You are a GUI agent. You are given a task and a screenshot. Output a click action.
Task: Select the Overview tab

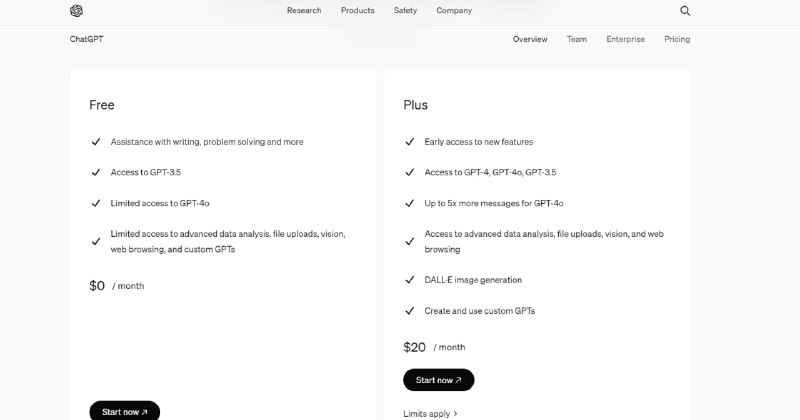pos(530,39)
